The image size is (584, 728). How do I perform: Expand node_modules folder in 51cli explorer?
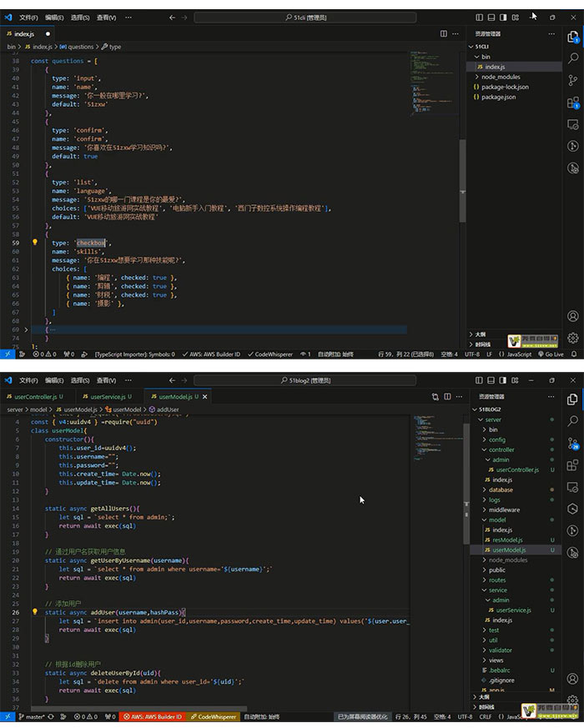(501, 77)
